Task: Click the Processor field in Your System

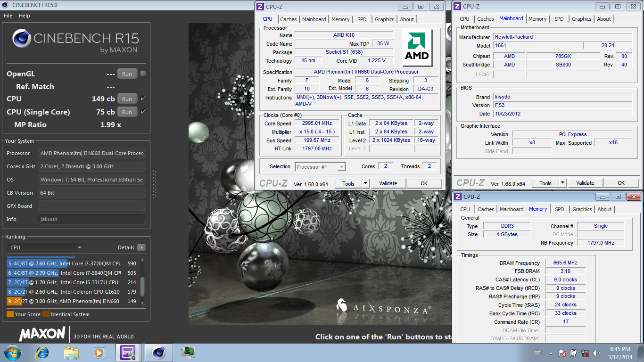Action: point(92,153)
